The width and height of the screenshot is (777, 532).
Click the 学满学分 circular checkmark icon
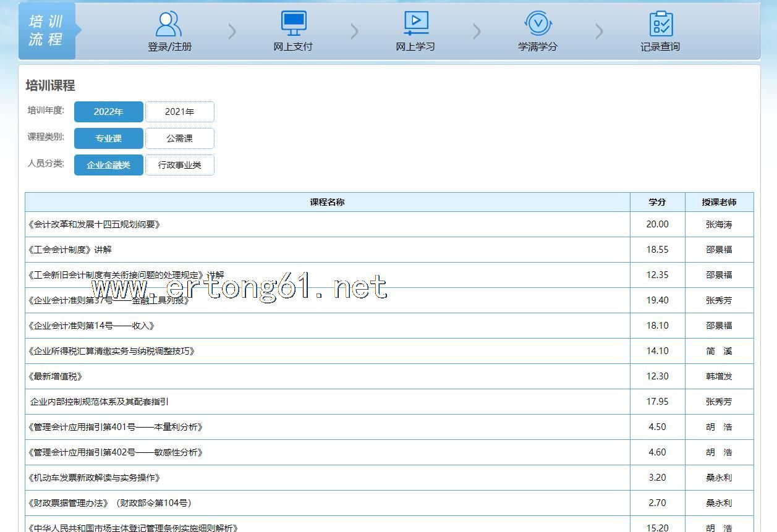pos(538,23)
